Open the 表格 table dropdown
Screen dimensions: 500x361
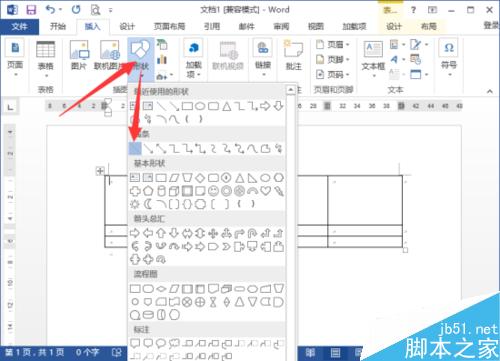[45, 60]
